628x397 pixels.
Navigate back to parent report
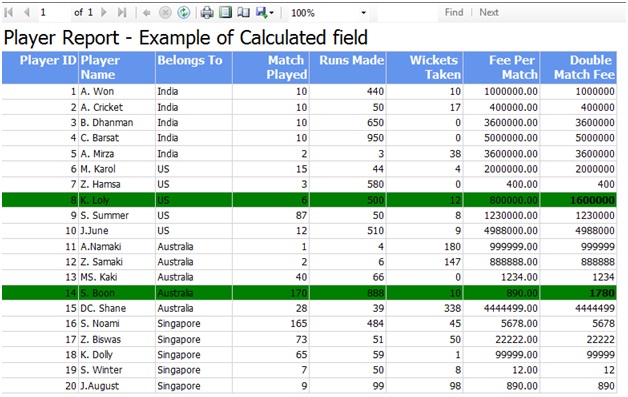pos(147,13)
